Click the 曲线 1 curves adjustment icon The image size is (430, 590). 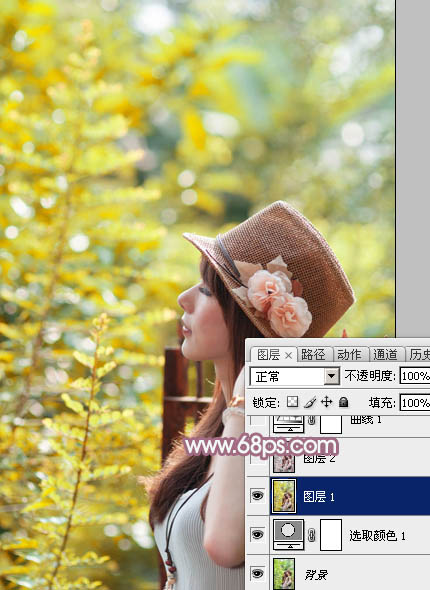[289, 424]
